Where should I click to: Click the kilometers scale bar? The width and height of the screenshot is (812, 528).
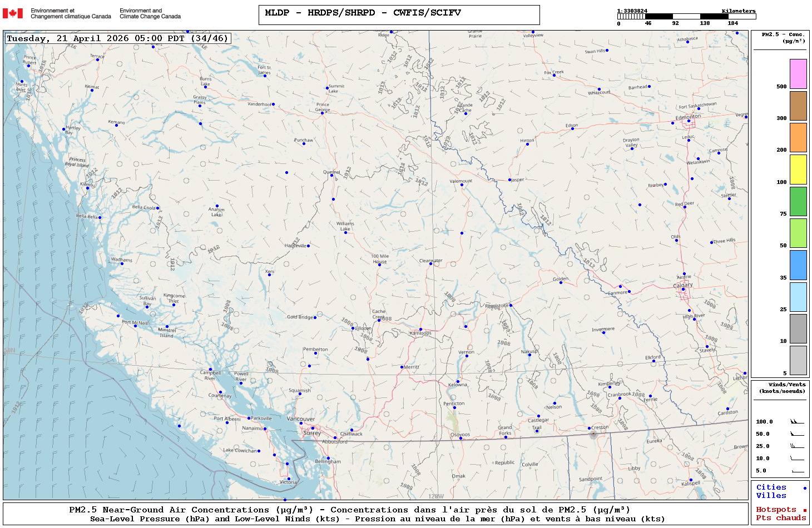(686, 17)
